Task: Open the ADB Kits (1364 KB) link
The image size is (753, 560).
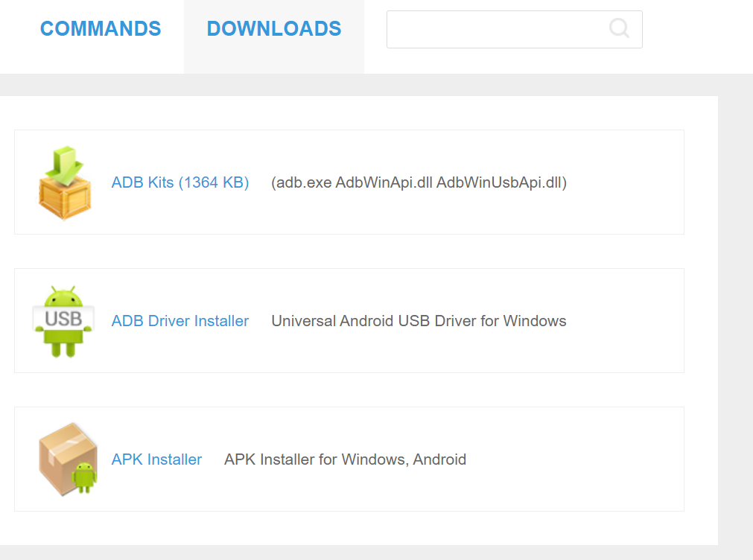Action: click(x=180, y=182)
